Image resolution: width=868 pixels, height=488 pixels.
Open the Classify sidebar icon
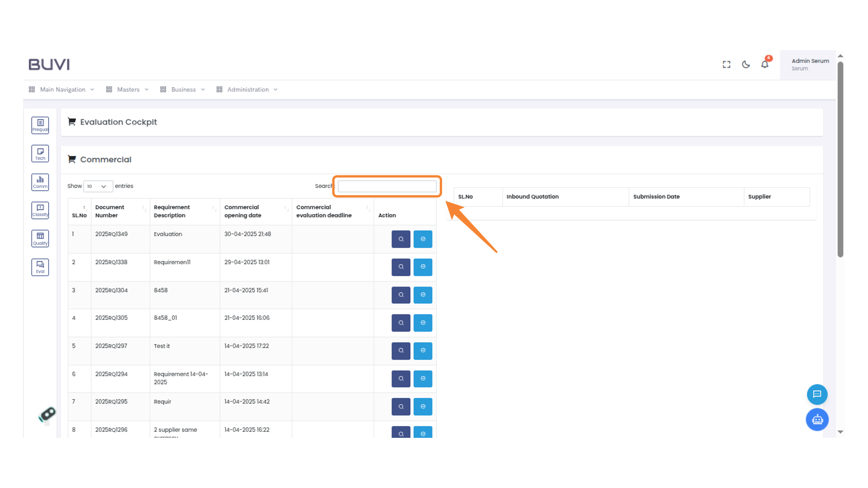click(x=40, y=210)
